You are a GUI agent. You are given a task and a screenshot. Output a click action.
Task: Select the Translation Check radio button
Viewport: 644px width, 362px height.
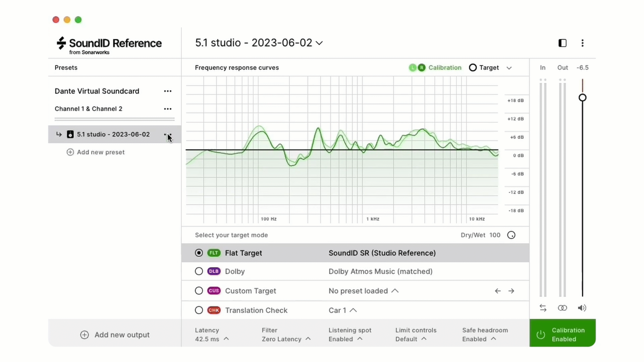[x=199, y=310]
